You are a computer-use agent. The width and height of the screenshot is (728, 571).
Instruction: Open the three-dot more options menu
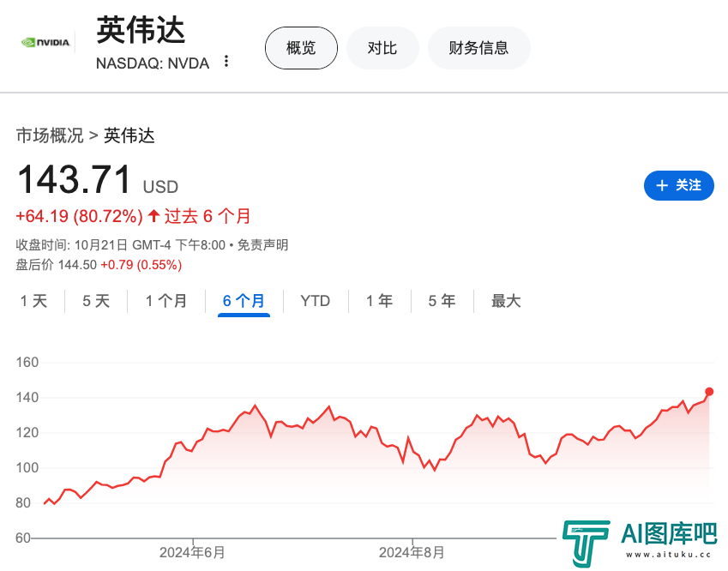tap(226, 61)
